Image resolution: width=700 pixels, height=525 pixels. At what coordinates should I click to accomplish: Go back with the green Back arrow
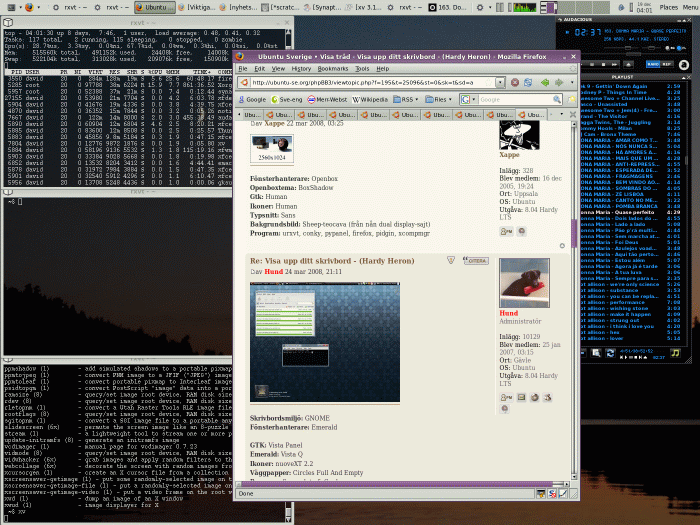545,83
